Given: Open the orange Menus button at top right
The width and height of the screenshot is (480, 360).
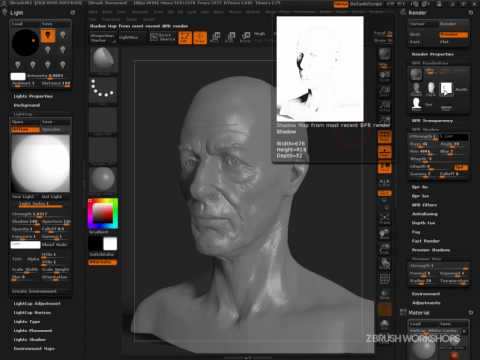Looking at the screenshot, I should (341, 4).
